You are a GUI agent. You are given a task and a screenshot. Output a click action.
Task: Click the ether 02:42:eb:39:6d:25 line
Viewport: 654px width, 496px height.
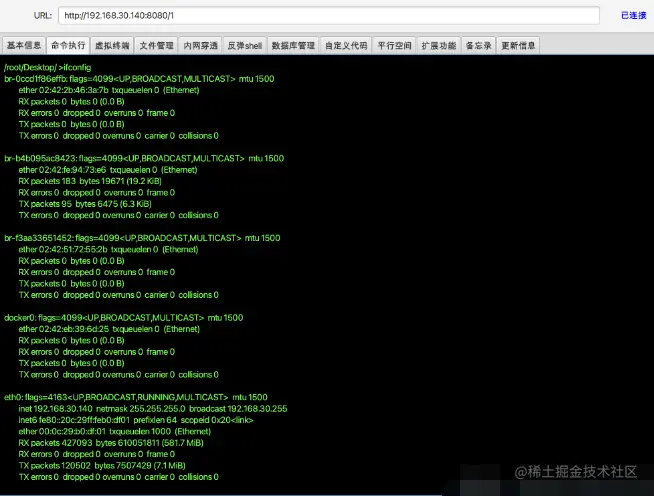click(x=109, y=329)
